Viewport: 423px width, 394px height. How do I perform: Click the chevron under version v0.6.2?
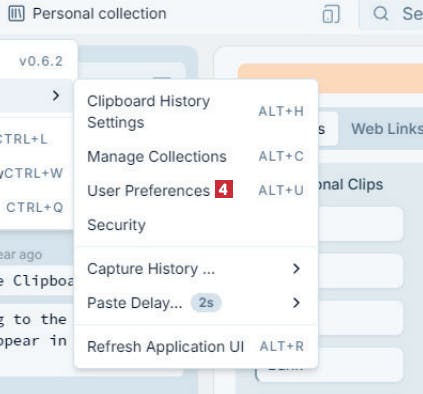56,96
